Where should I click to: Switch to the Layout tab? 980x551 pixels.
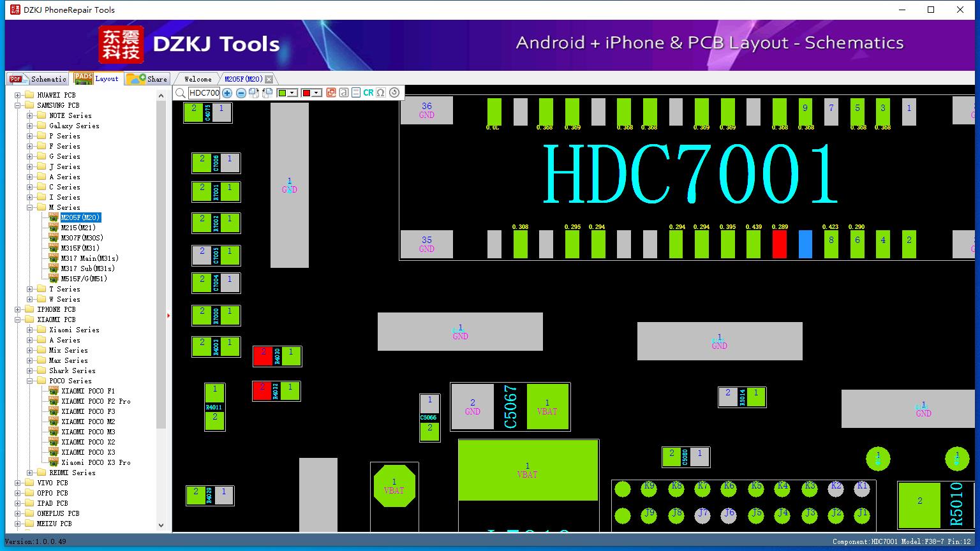point(96,78)
